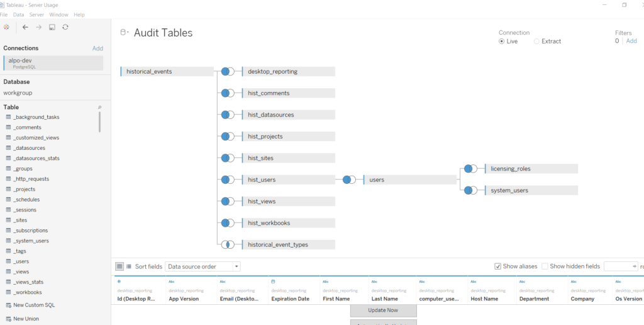Open join between historical_events and desktop_reporting
This screenshot has width=644, height=325.
click(227, 72)
